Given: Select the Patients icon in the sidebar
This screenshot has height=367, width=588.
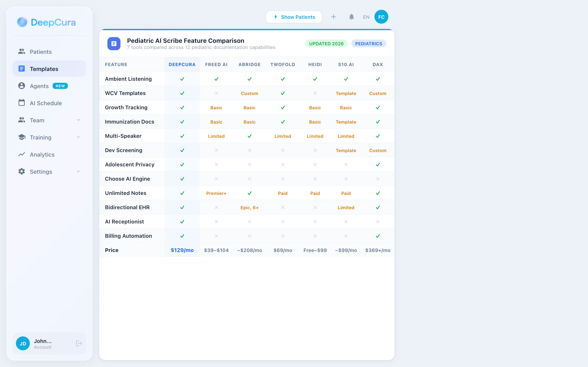Looking at the screenshot, I should pyautogui.click(x=22, y=51).
